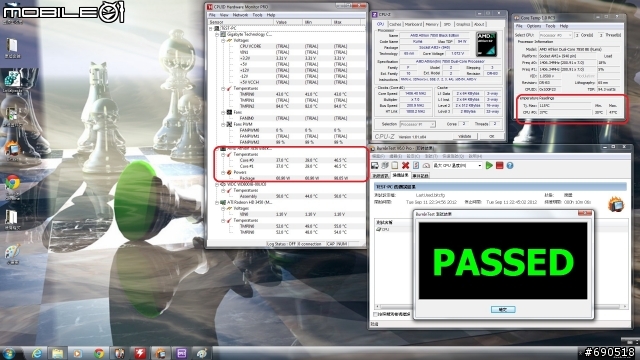Click the red X icon in BurnInTest toolbar
Image resolution: width=640 pixels, height=360 pixels.
click(x=405, y=165)
